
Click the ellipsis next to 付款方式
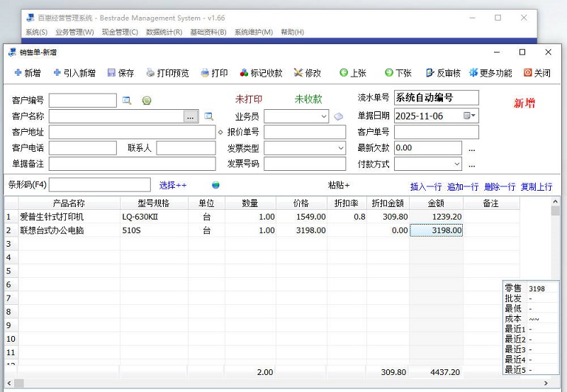[x=471, y=165]
